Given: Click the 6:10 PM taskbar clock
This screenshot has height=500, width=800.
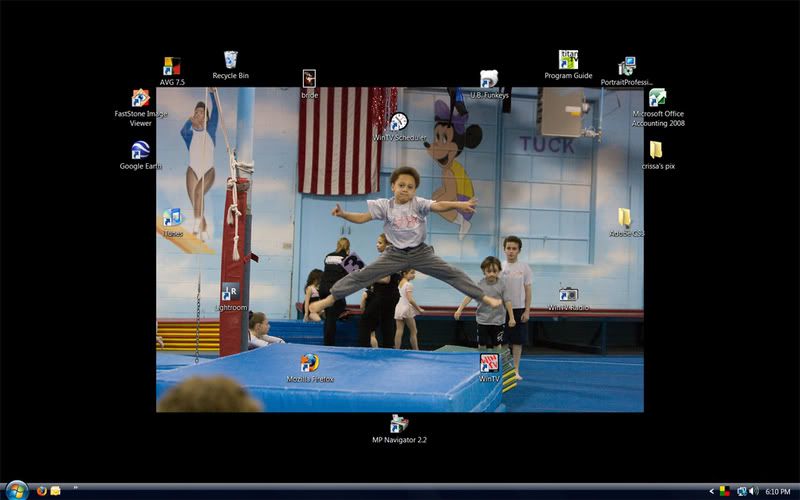Looking at the screenshot, I should [x=777, y=492].
